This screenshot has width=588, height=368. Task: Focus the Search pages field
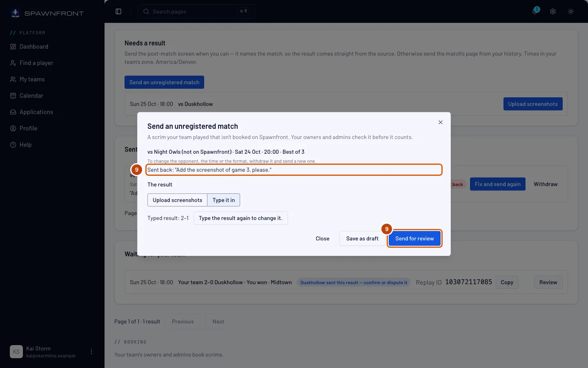(196, 11)
